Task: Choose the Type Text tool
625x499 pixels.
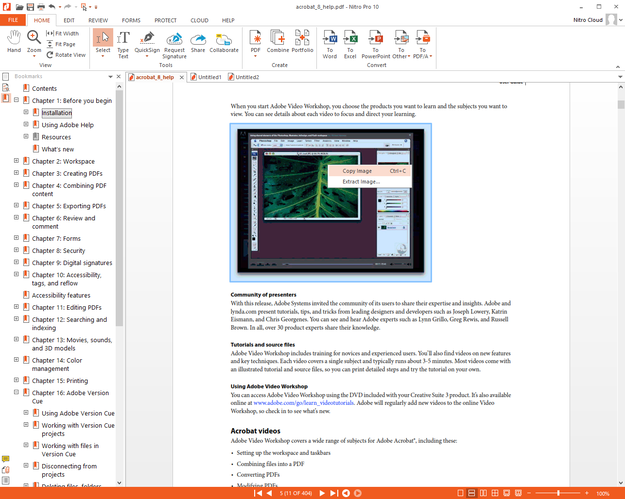Action: point(123,45)
